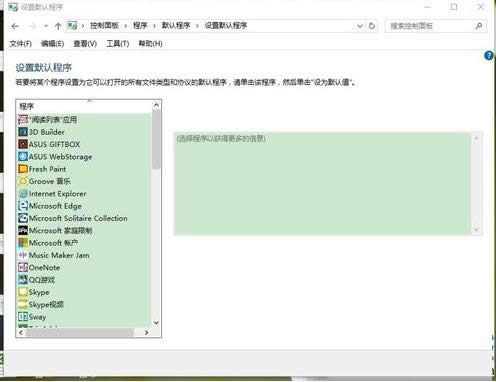Open the 查看(V) menu
Viewport: 496px width, 382px height.
tap(85, 44)
